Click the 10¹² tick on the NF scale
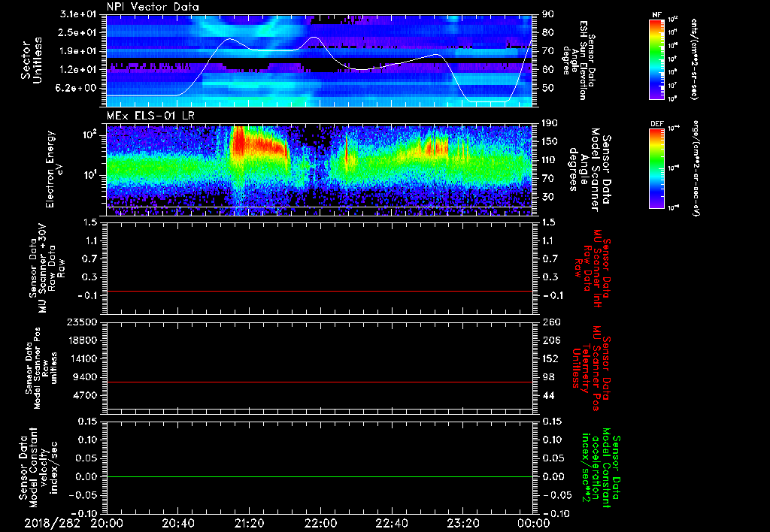This screenshot has width=770, height=532. [673, 19]
